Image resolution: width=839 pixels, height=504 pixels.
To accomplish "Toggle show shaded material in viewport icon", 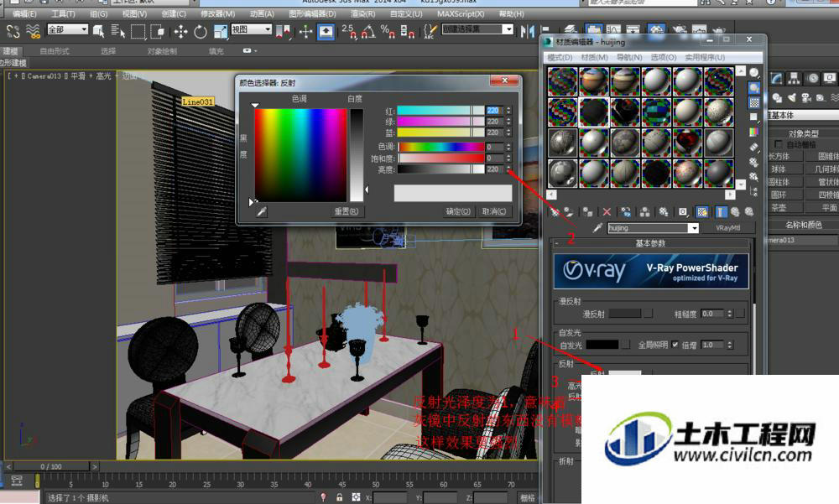I will pyautogui.click(x=702, y=212).
